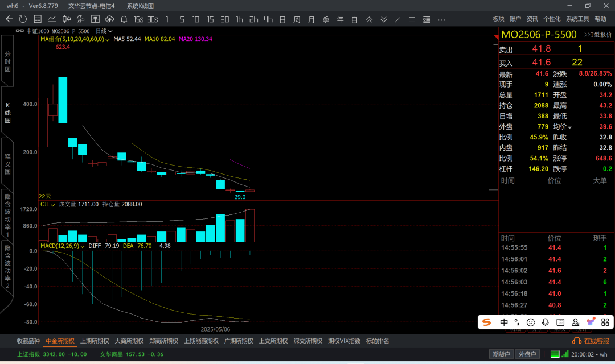Screen dimensions: 615x364
Task: Select the daily 日 period
Action: [282, 19]
